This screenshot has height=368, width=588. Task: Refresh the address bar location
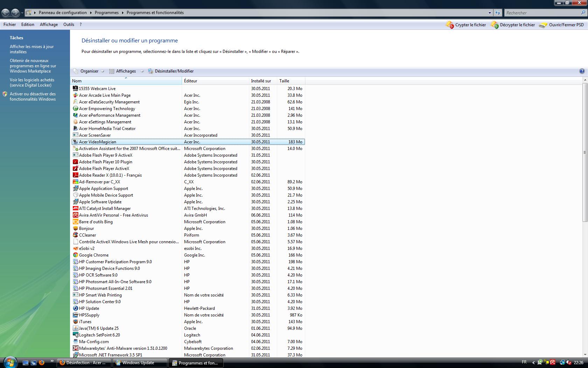tap(498, 13)
